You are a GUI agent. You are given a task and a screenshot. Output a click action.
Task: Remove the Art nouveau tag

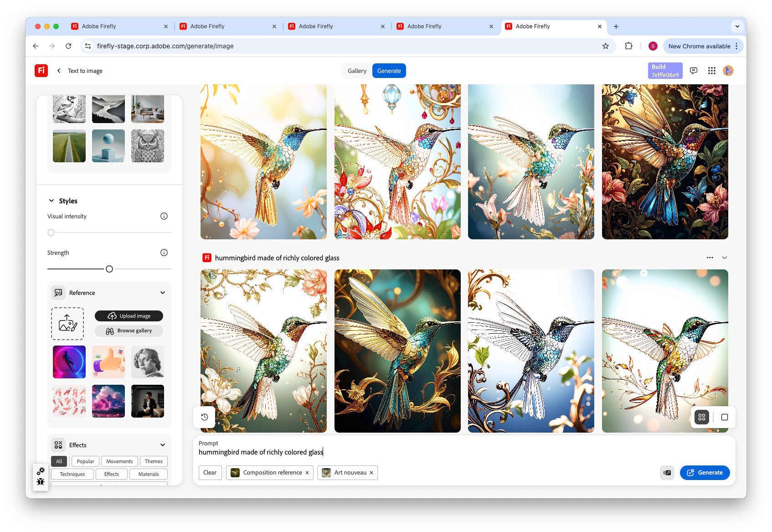pyautogui.click(x=371, y=473)
